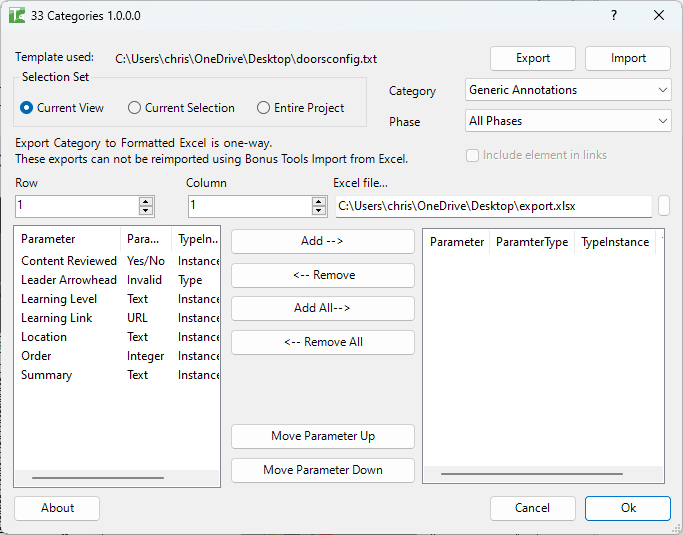Click the <-- Remove All button
Image resolution: width=683 pixels, height=535 pixels.
[x=323, y=342]
